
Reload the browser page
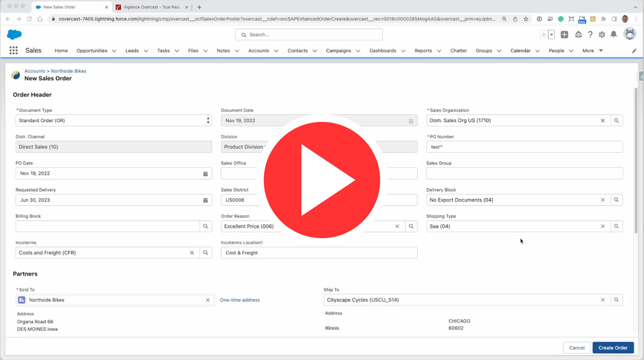[29, 19]
